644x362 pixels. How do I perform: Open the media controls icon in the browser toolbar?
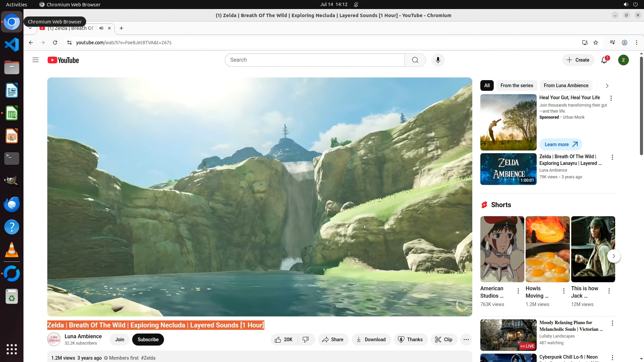(612, 43)
